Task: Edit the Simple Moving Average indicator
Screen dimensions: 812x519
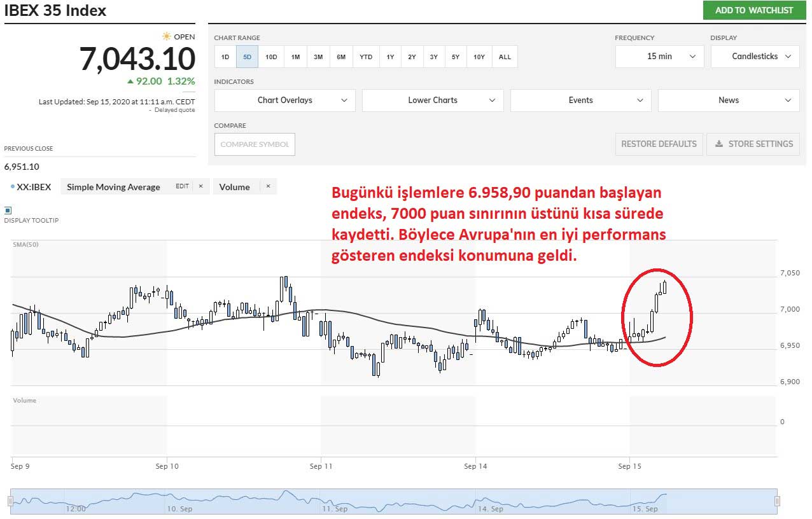Action: coord(182,186)
